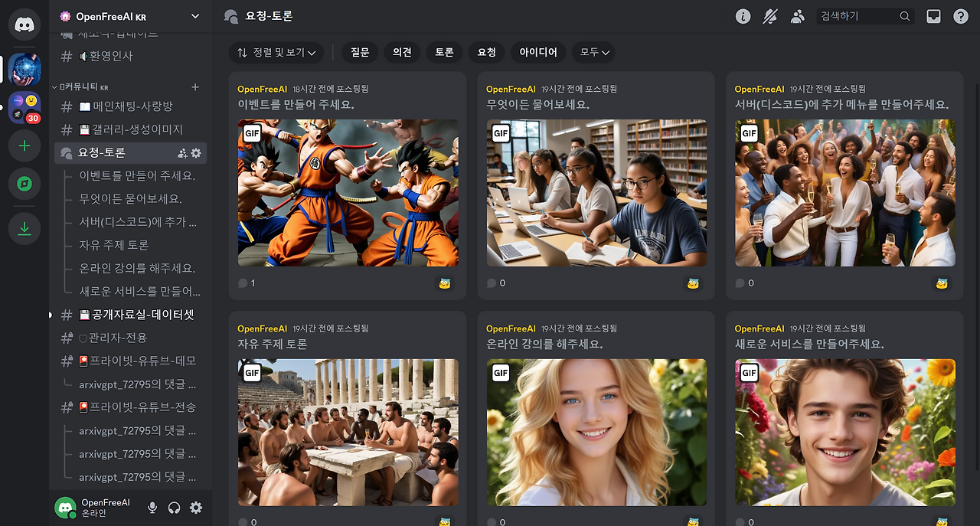This screenshot has height=526, width=980.
Task: Open server discovery with the compass icon
Action: tap(24, 184)
